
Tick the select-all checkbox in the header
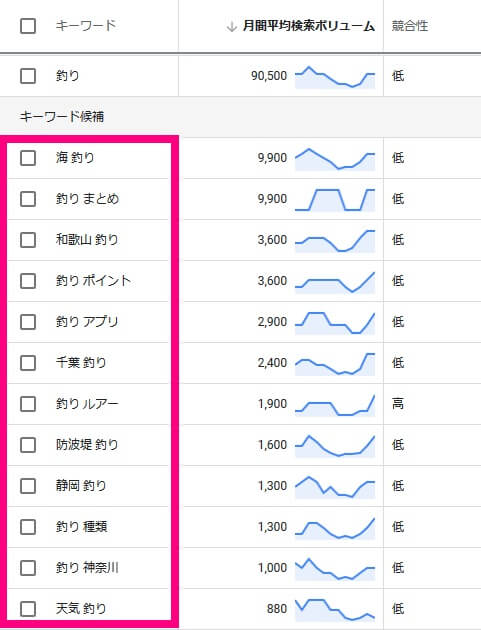[28, 26]
